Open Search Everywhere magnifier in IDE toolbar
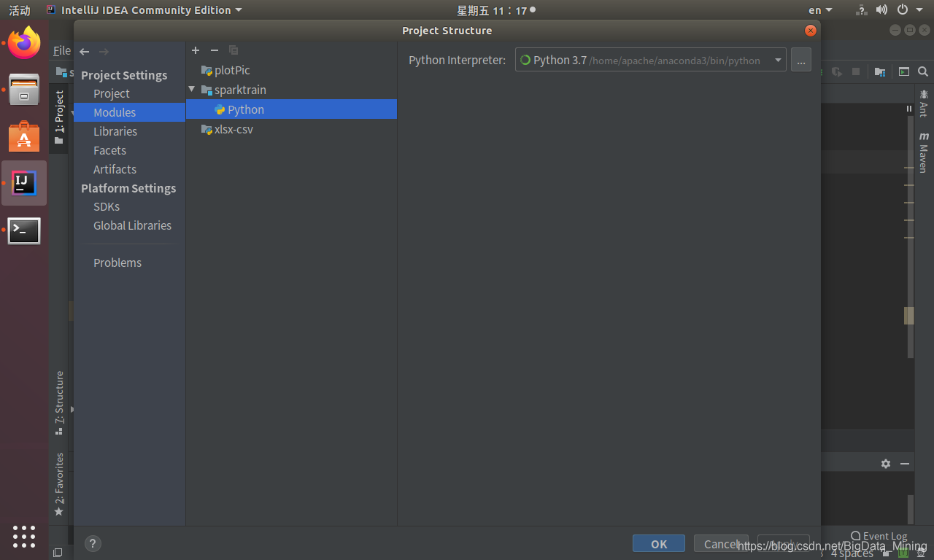 point(923,71)
